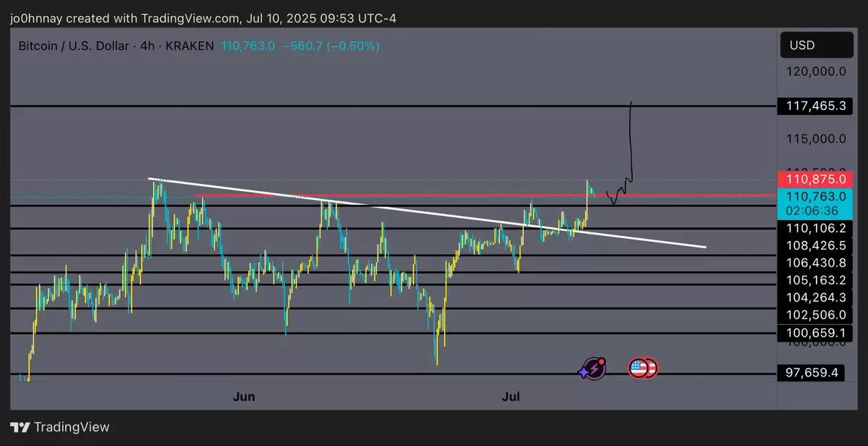Click the 117,465.3 price label
This screenshot has width=868, height=446.
pyautogui.click(x=815, y=107)
